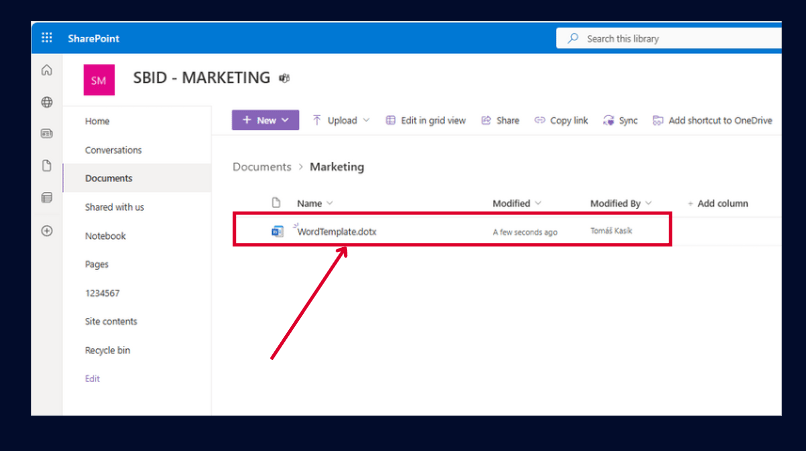806x451 pixels.
Task: Open the globe My sites icon
Action: 47,102
